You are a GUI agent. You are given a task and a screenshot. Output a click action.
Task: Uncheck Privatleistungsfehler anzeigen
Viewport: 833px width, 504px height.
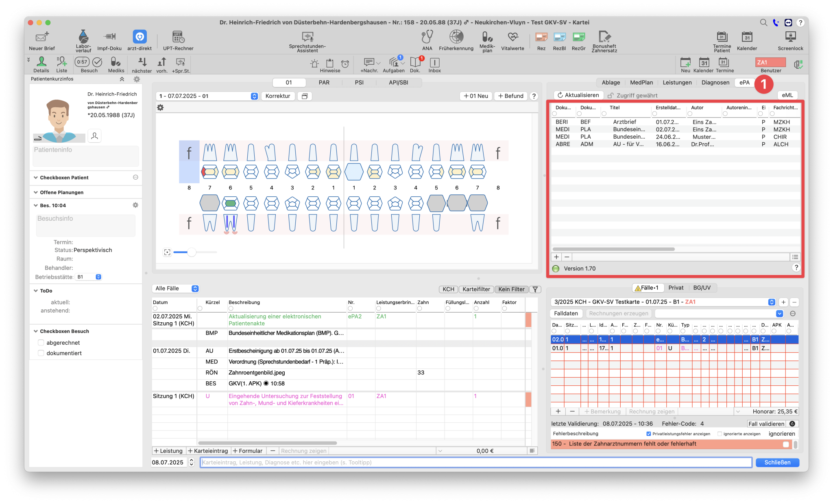[648, 434]
